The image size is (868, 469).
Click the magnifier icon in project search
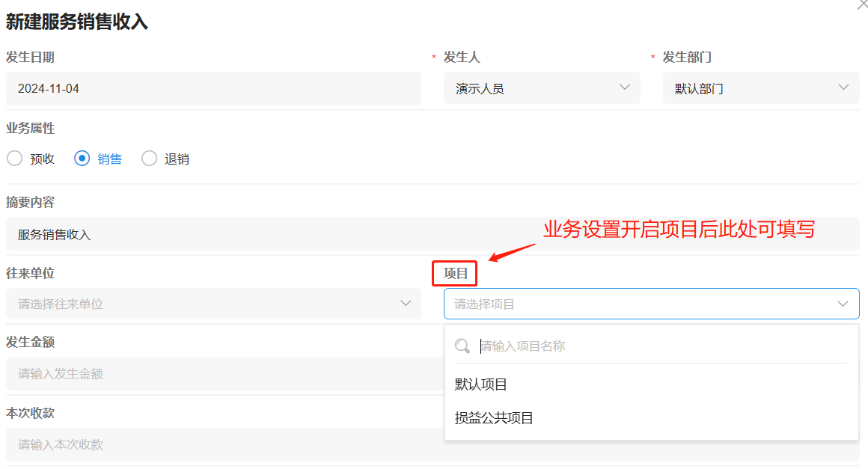[x=462, y=346]
